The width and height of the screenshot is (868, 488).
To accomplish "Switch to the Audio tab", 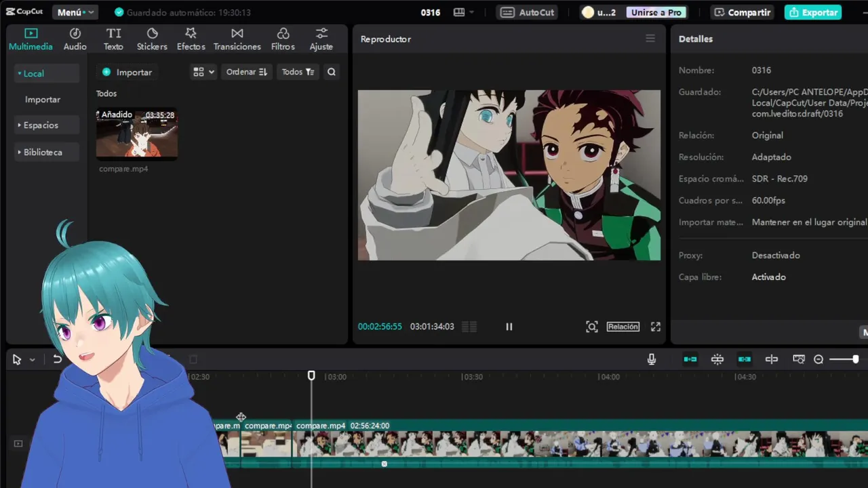I will click(75, 39).
